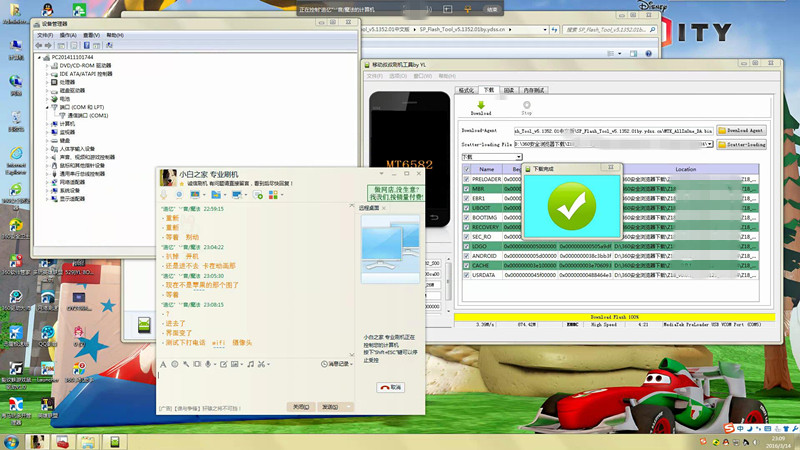Uncheck the MBR partition checkbox
Image resolution: width=800 pixels, height=450 pixels.
[466, 189]
